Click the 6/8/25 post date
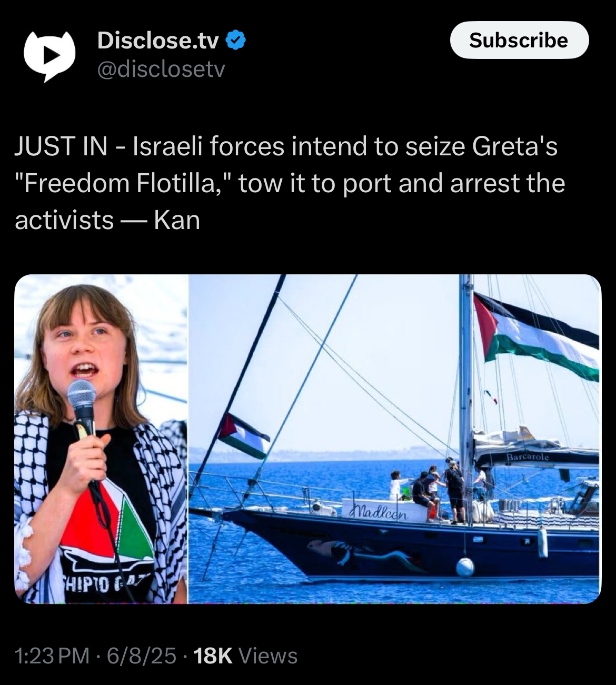This screenshot has width=616, height=685. pyautogui.click(x=141, y=656)
